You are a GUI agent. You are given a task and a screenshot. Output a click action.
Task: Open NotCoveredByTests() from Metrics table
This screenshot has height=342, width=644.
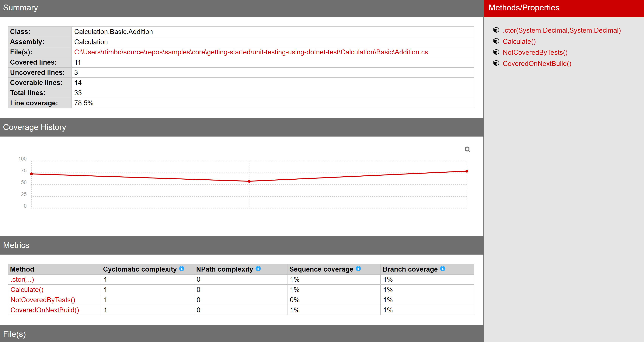click(x=43, y=300)
